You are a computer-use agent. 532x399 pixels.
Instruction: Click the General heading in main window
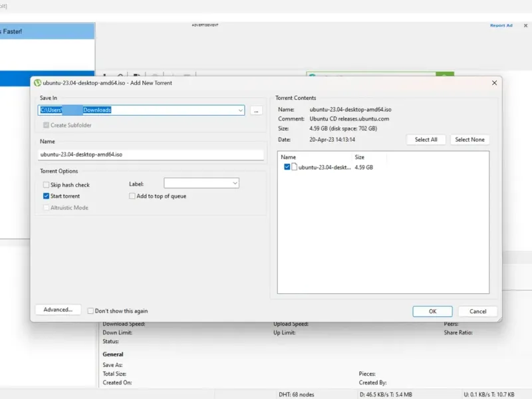tap(113, 354)
